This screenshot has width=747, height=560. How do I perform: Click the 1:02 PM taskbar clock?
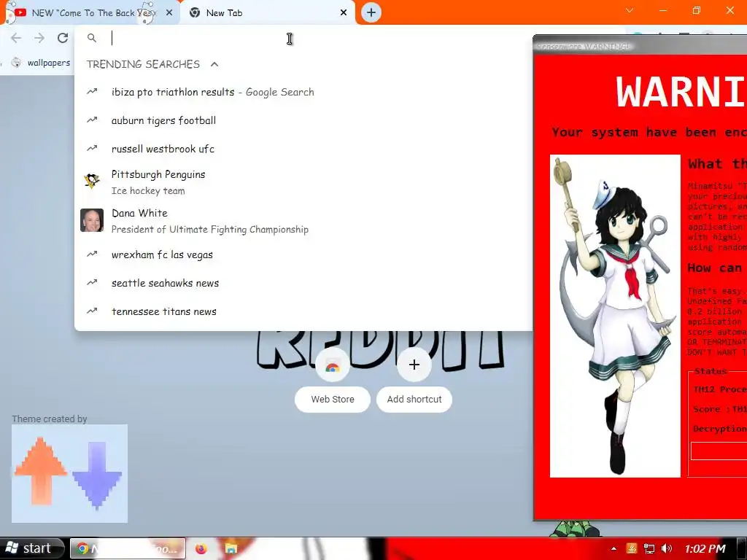point(705,548)
